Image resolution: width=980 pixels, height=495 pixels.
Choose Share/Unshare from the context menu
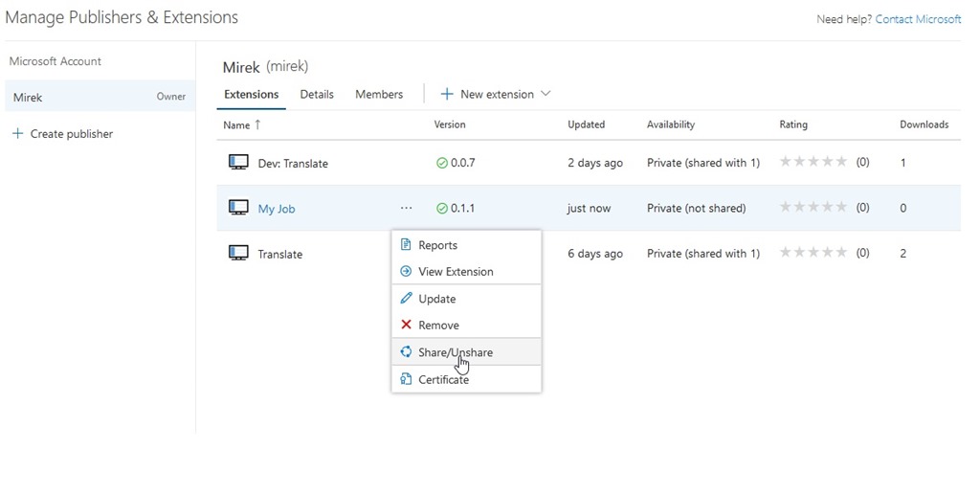(456, 352)
